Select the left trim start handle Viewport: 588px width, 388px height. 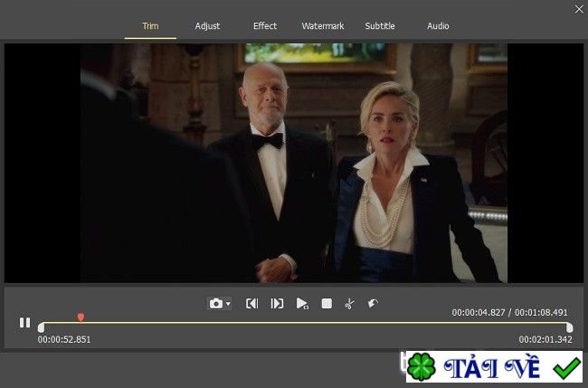tap(42, 327)
